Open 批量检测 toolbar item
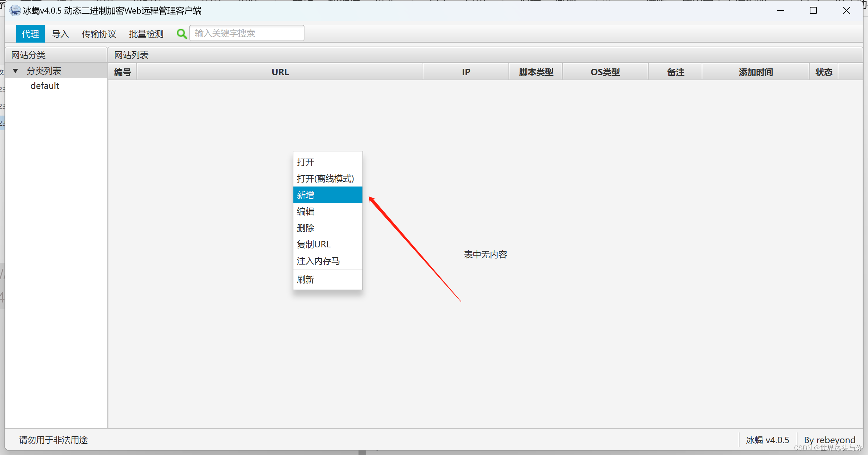This screenshot has width=868, height=455. (x=146, y=34)
